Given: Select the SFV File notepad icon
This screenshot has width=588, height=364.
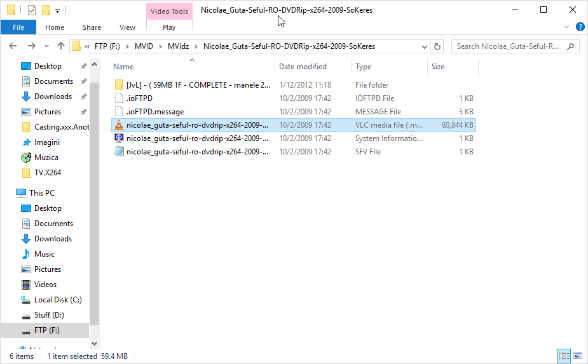Looking at the screenshot, I should [119, 152].
